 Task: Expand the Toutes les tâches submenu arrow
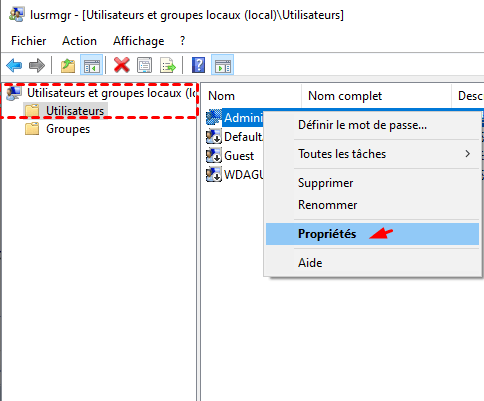(x=468, y=154)
